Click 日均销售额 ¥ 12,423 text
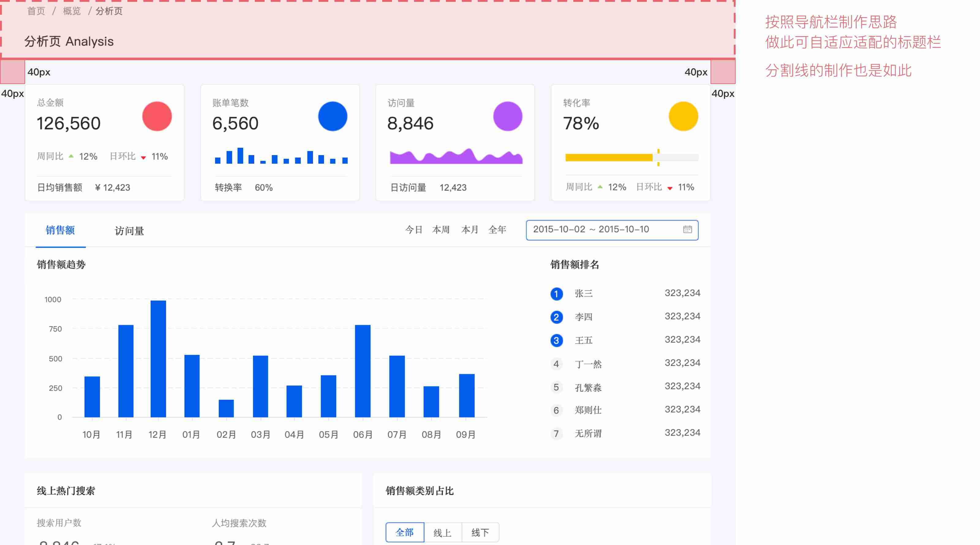 click(83, 187)
